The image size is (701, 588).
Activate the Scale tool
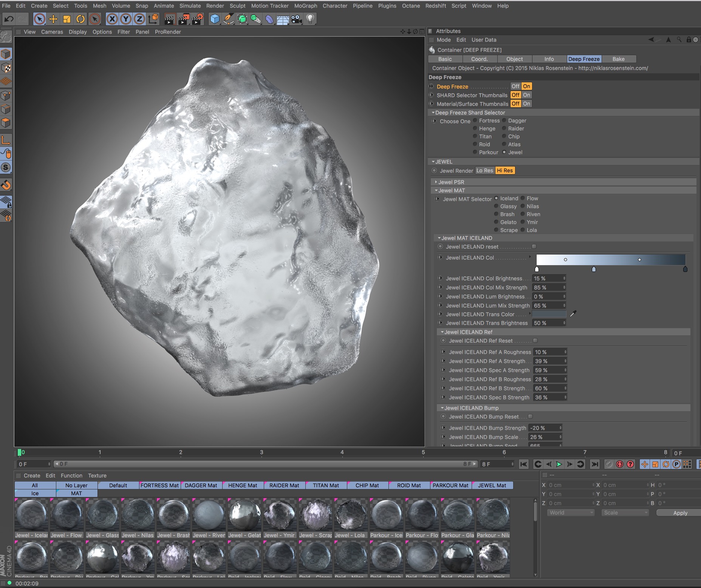click(67, 19)
